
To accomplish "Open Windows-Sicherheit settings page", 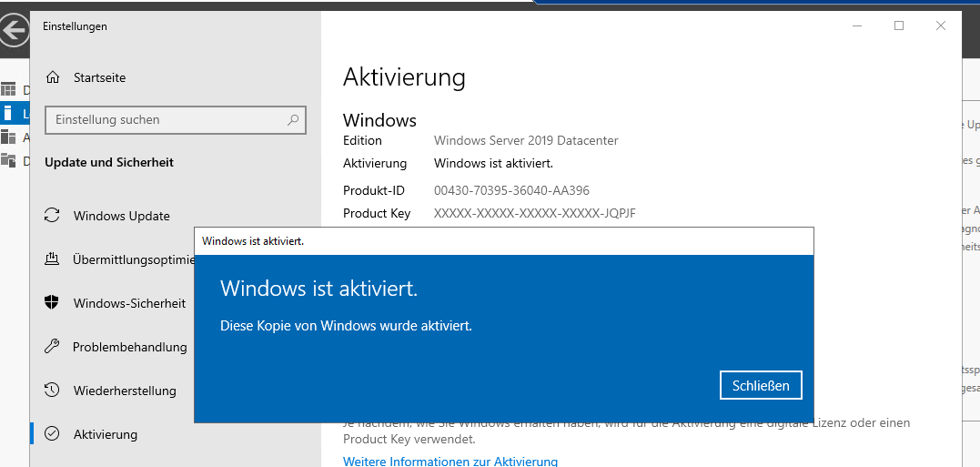I will (129, 303).
